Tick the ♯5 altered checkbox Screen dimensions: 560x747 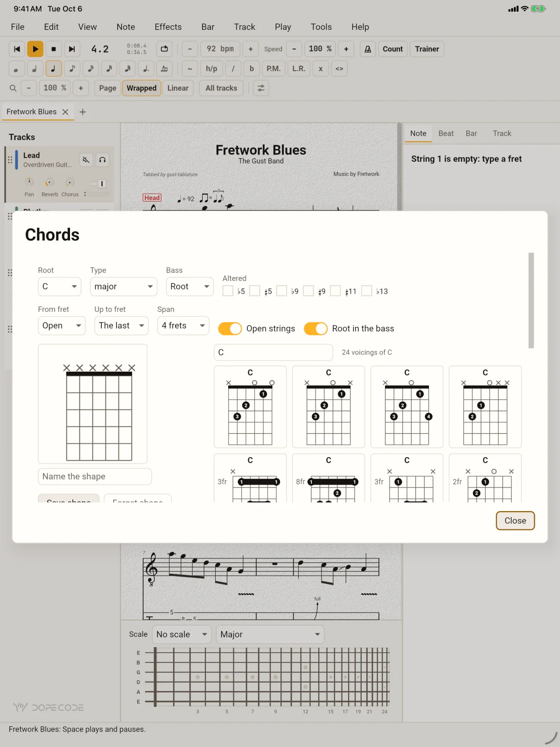point(255,291)
